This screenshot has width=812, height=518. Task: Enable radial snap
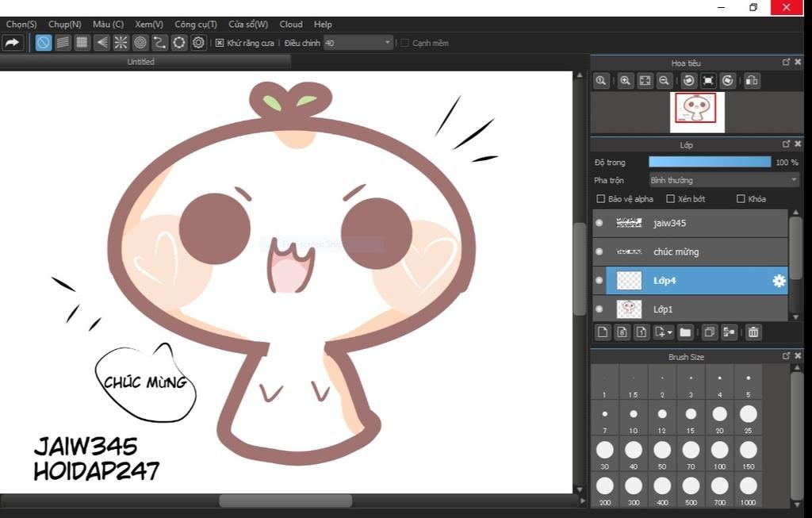tap(121, 43)
